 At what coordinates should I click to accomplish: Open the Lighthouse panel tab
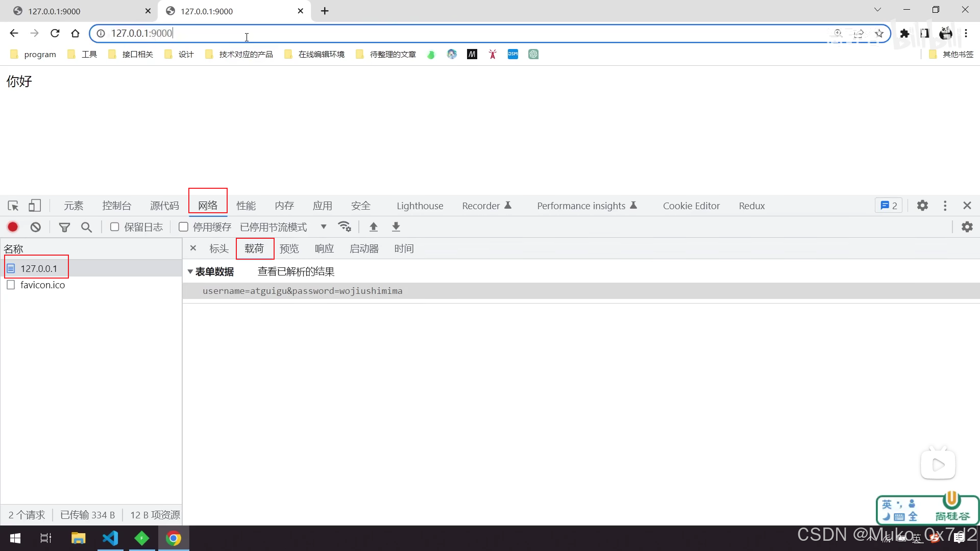point(420,206)
